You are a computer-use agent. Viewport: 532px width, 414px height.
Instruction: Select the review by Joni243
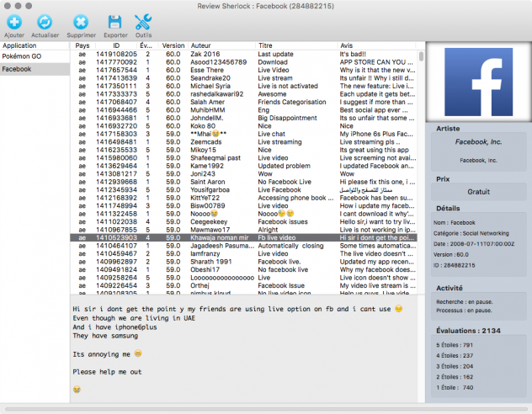point(243,174)
